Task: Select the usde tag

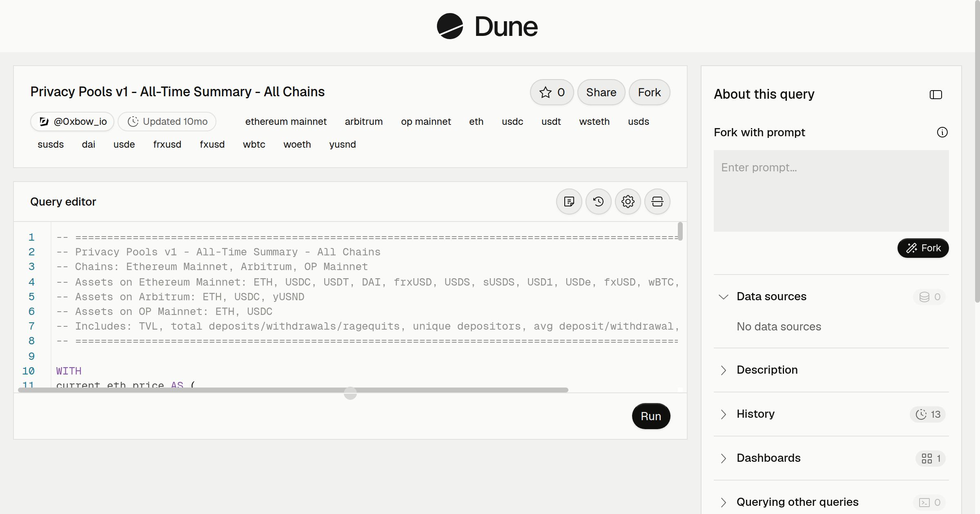Action: tap(124, 144)
